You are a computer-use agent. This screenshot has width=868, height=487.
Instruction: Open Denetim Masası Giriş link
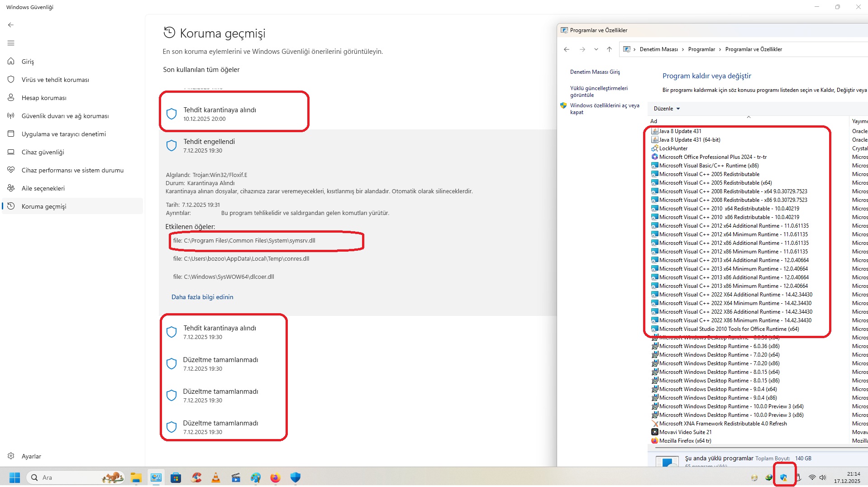pyautogui.click(x=595, y=72)
